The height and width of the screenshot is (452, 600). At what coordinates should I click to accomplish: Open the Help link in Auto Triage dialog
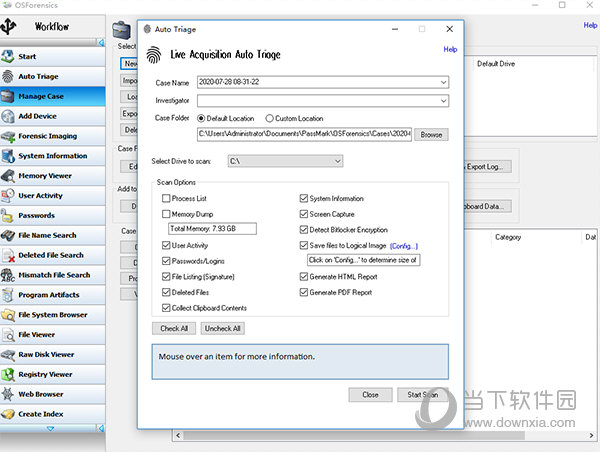click(x=450, y=49)
